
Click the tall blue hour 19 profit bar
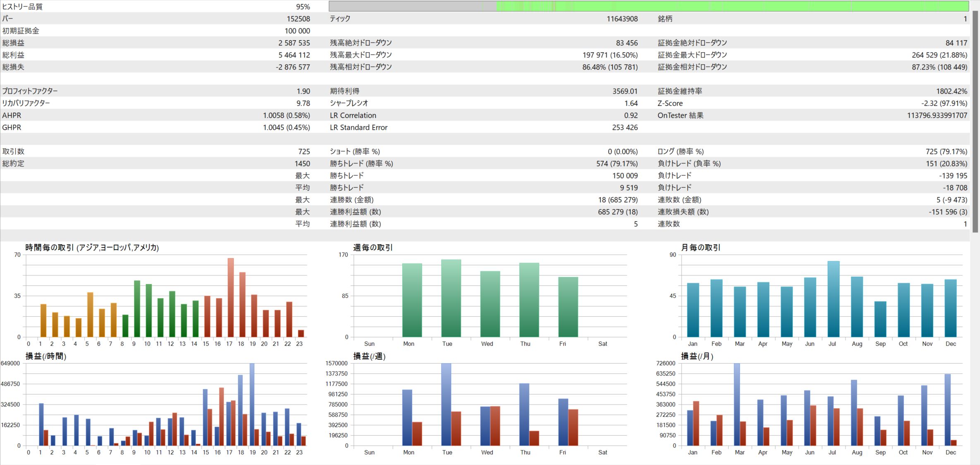tap(252, 404)
